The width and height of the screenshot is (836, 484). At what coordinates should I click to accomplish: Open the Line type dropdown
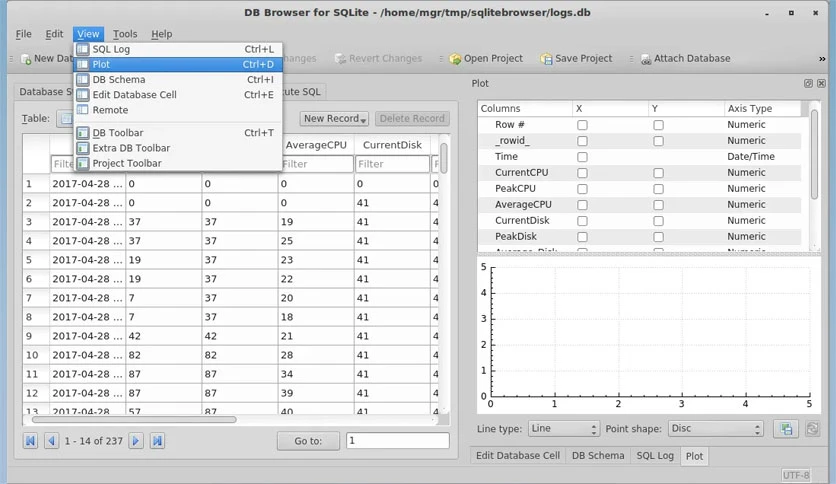(x=564, y=429)
